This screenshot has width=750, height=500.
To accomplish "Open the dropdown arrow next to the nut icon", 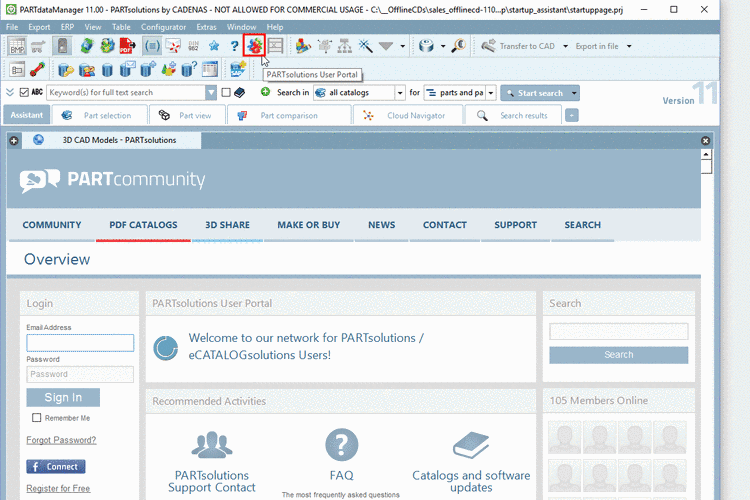I will pyautogui.click(x=443, y=46).
